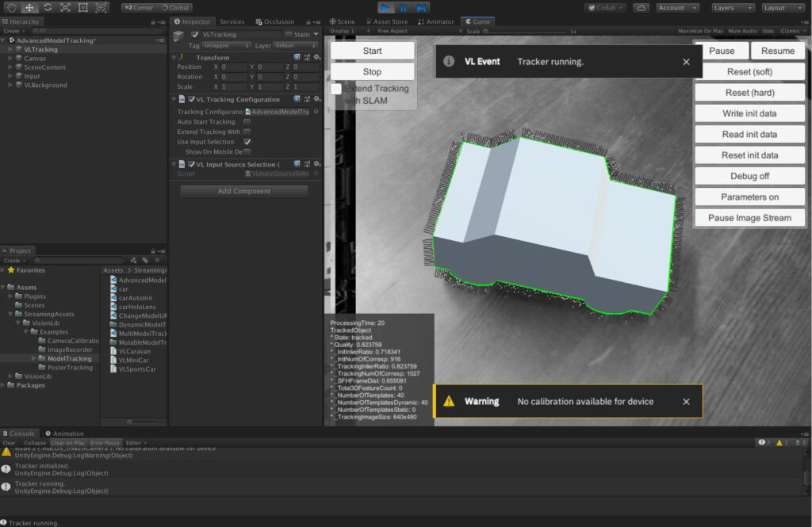Viewport: 812px width, 527px height.
Task: Open the Tag dropdown
Action: (x=226, y=45)
